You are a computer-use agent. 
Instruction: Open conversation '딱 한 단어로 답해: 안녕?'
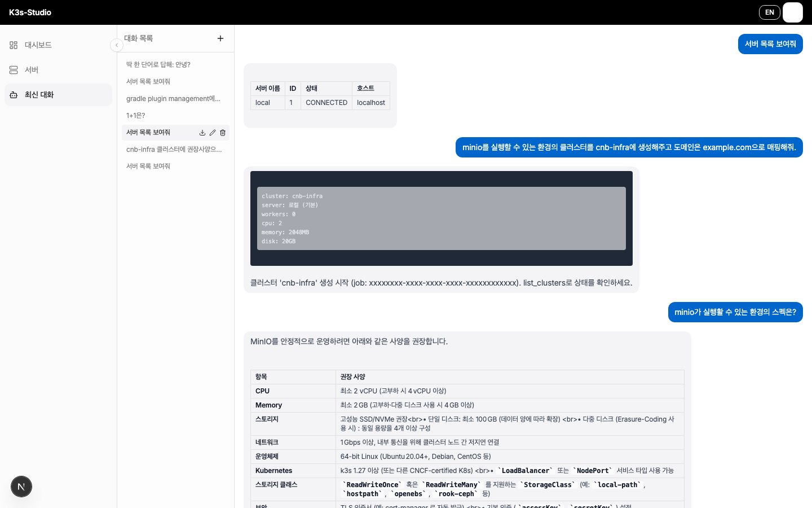point(175,65)
